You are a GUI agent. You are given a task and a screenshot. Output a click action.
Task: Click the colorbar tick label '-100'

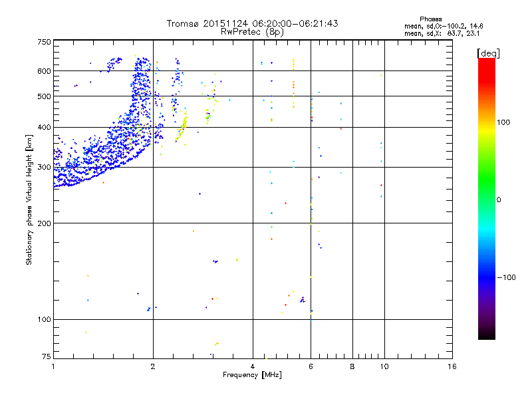pos(506,277)
